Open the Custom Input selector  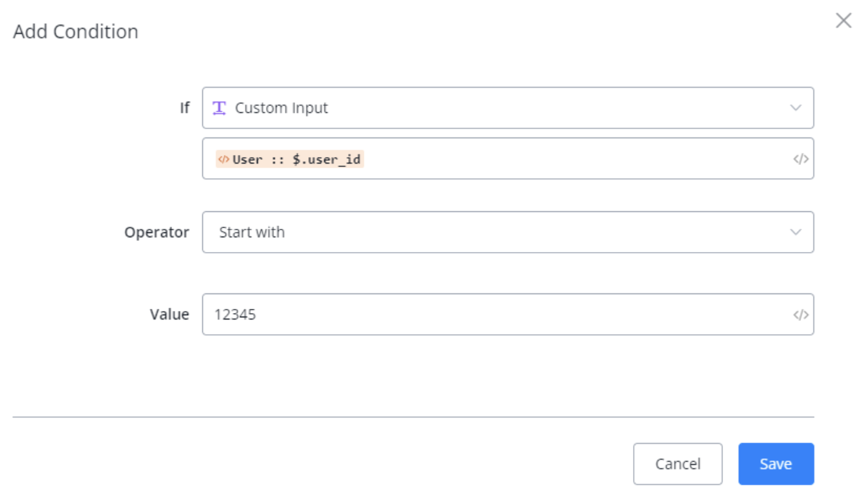[x=508, y=108]
